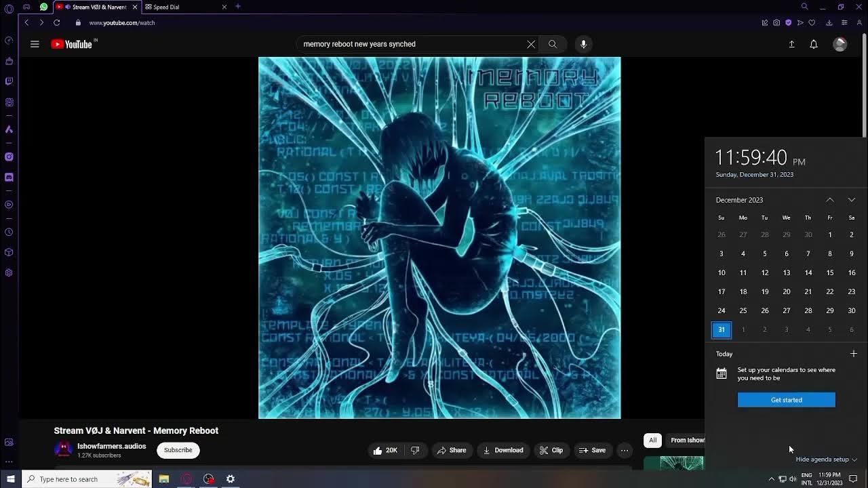Collapse agenda via Hide agenda chevron
The height and width of the screenshot is (488, 868).
pos(854,460)
